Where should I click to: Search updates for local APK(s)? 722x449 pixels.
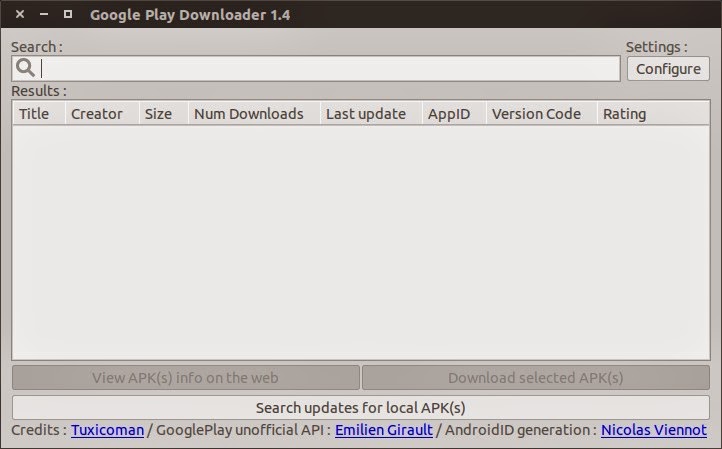click(x=361, y=408)
